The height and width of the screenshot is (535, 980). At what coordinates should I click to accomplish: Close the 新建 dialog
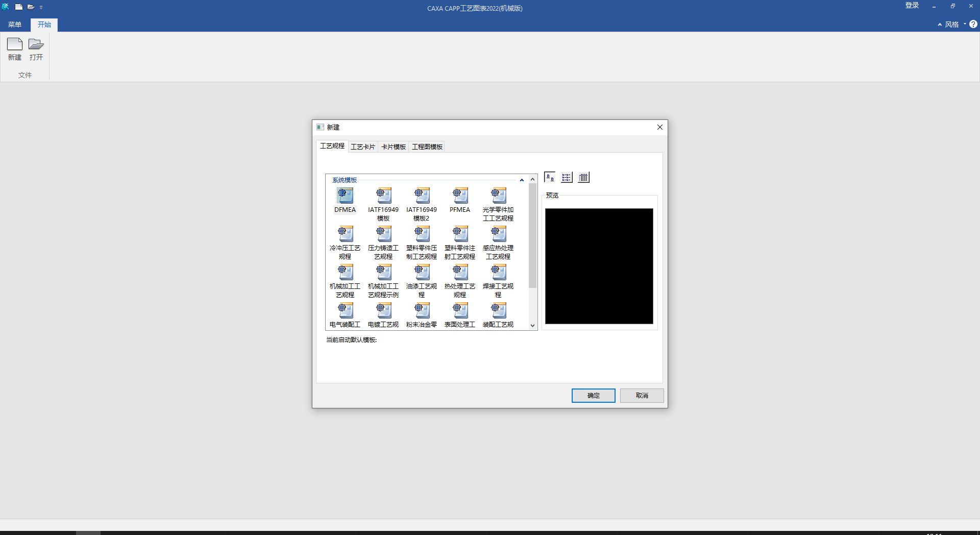(659, 127)
